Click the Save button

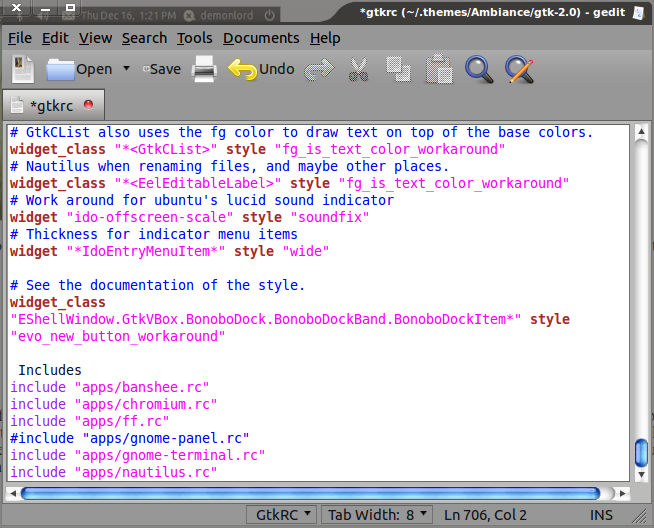point(160,69)
